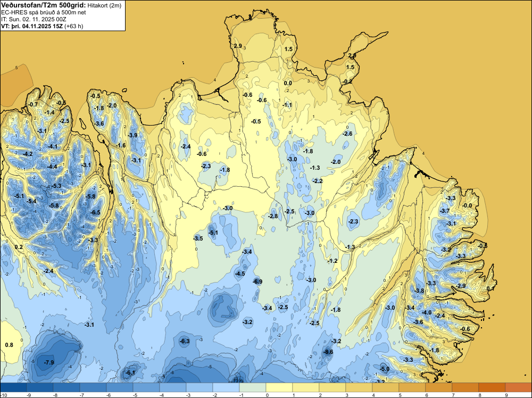Click the -3.9 temperature label
532x398 pixels.
pos(132,135)
